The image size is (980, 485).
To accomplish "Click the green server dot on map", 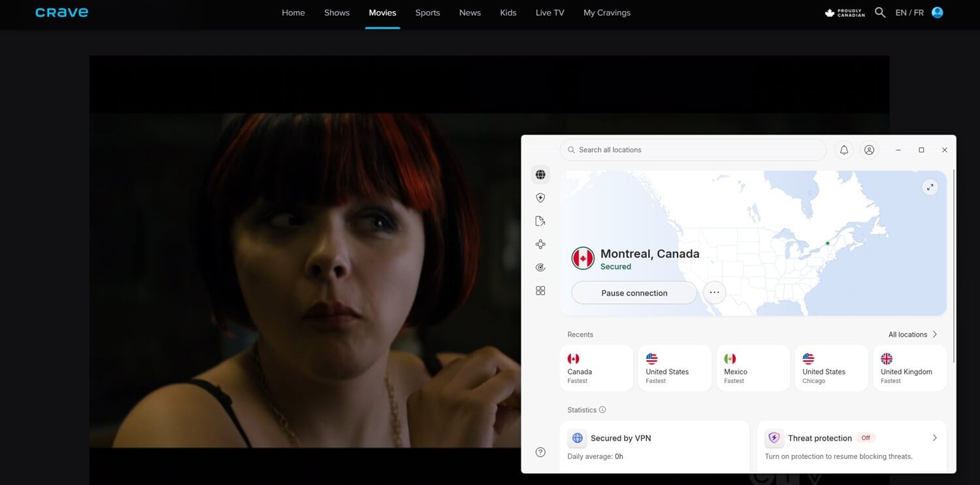I will pos(828,243).
